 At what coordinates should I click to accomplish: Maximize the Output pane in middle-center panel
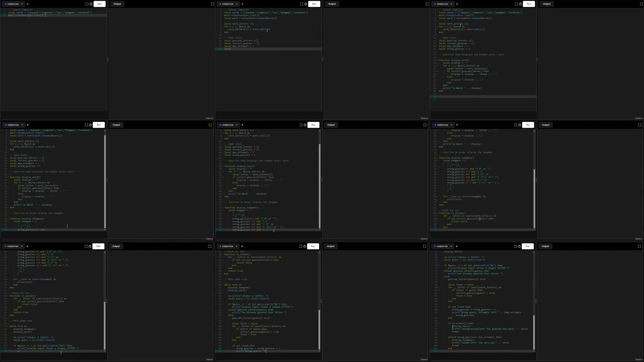pyautogui.click(x=425, y=125)
